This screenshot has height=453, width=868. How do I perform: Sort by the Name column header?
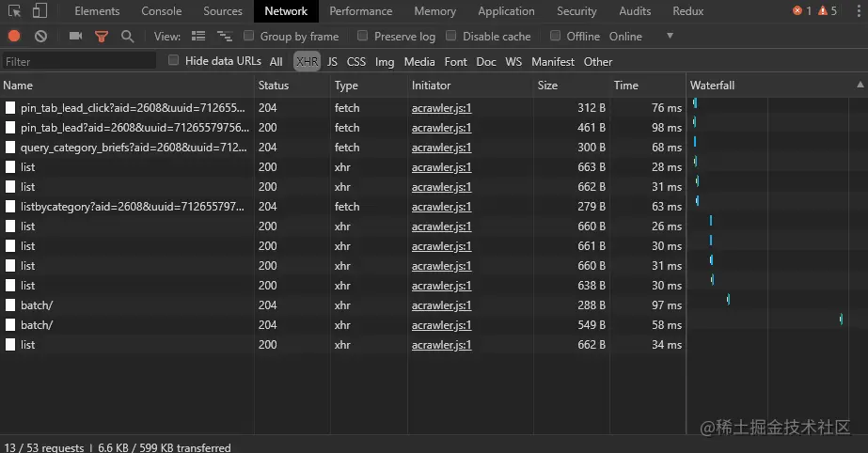[x=127, y=86]
